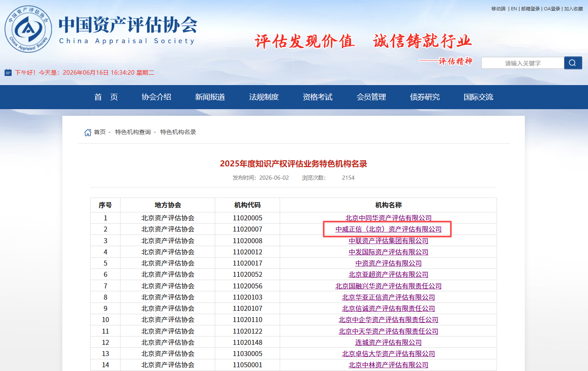Click institution code 11030005

248,354
